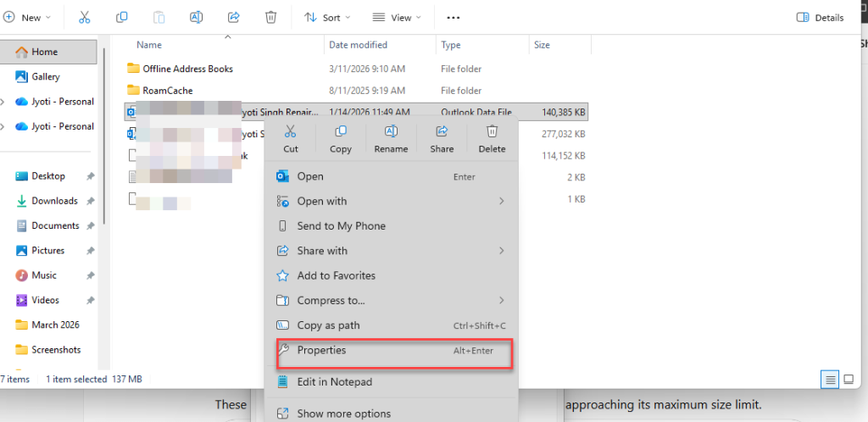
Task: Open the Screenshots folder shortcut
Action: (48, 350)
